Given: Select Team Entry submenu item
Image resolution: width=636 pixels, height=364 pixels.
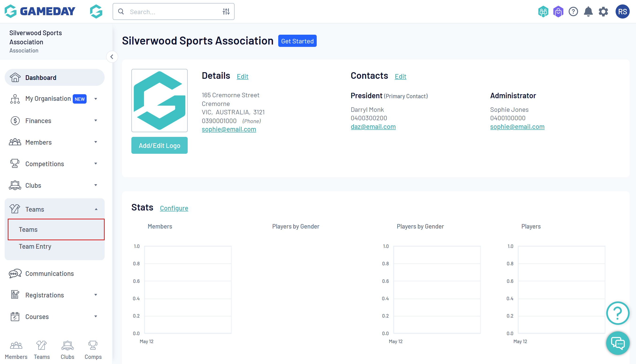Looking at the screenshot, I should (35, 247).
